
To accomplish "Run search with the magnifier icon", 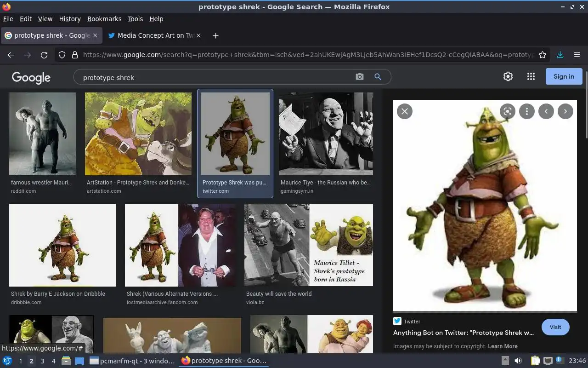I will [x=378, y=77].
